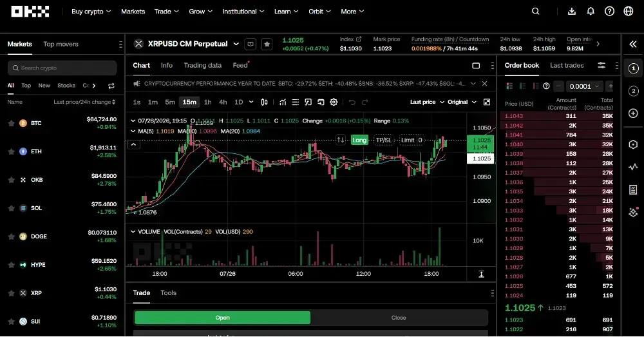Open the horizontal lines drawing icon

pos(296,102)
